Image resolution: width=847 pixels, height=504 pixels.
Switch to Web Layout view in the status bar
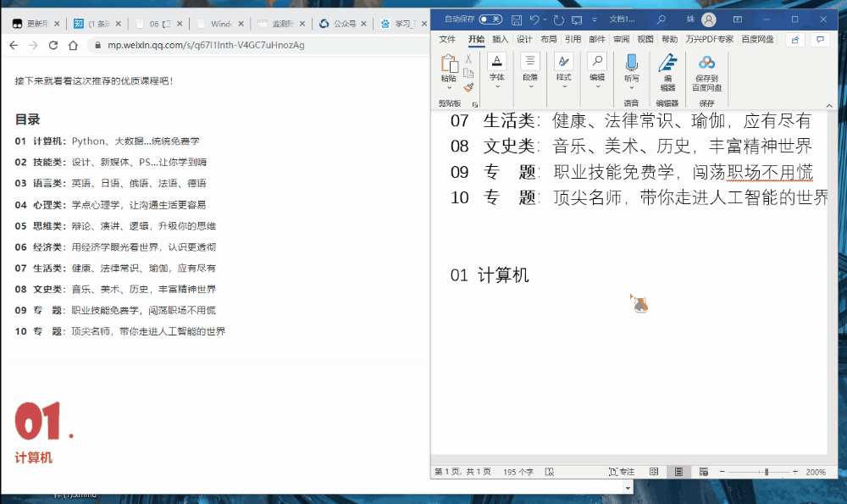[704, 472]
